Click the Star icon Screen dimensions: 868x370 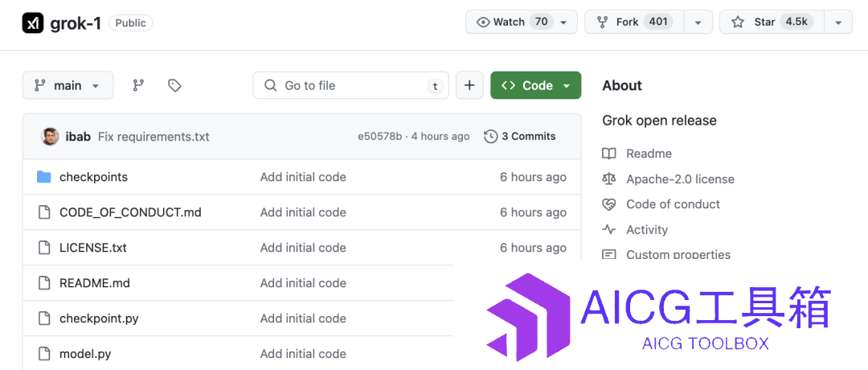click(737, 23)
